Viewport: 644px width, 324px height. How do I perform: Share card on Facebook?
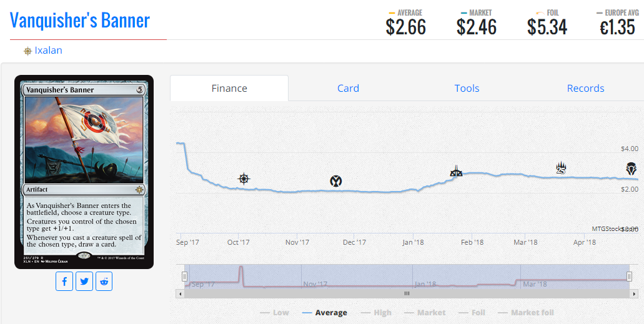[64, 282]
